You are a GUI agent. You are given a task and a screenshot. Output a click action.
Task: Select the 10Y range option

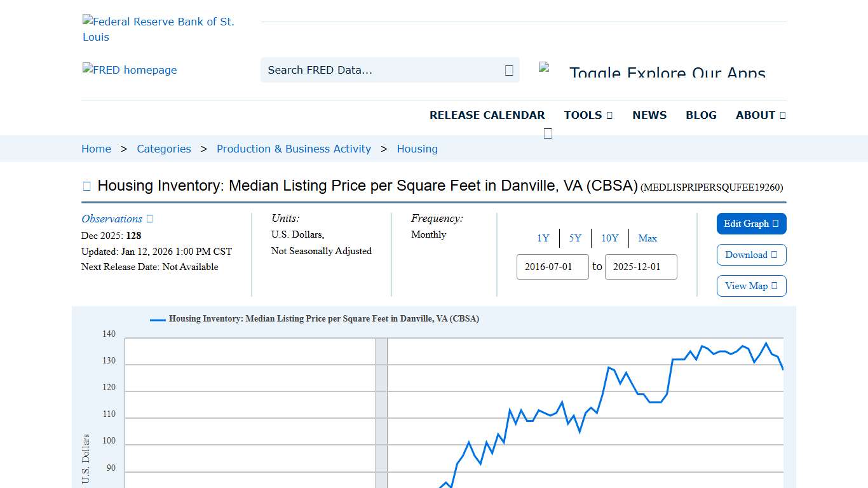(609, 238)
